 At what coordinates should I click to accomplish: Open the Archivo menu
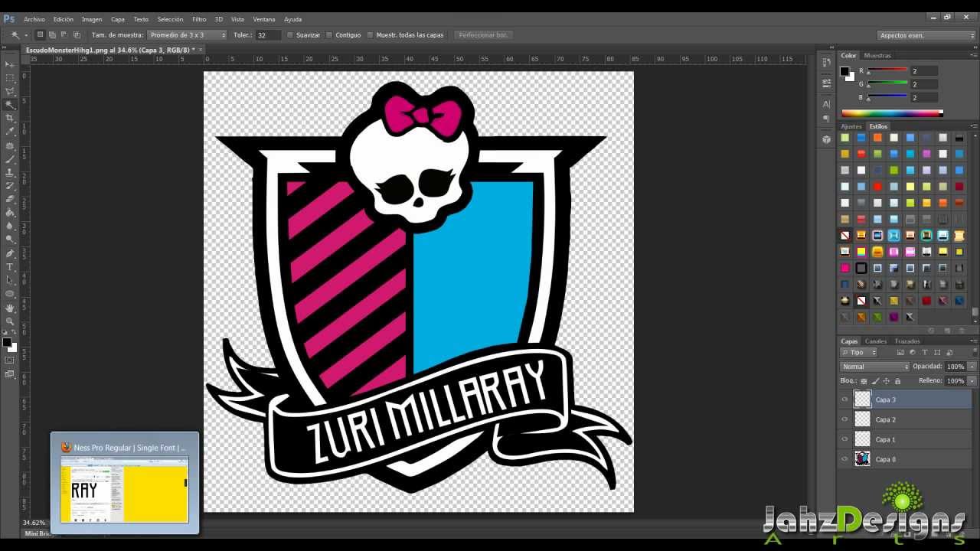point(34,19)
